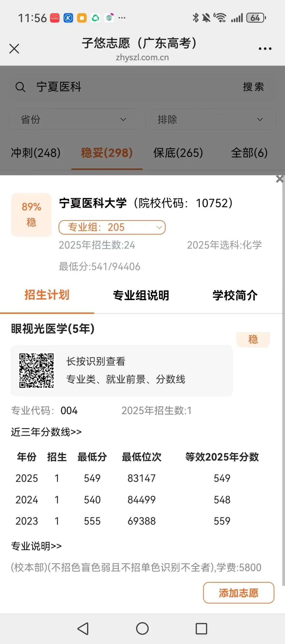Tap the battery indicator in status bar
The height and width of the screenshot is (644, 285).
point(256,18)
